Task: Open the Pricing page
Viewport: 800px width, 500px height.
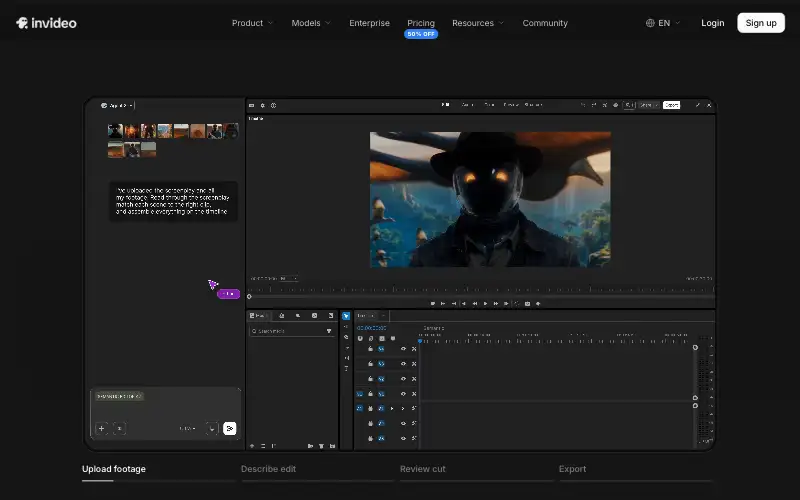Action: tap(421, 22)
